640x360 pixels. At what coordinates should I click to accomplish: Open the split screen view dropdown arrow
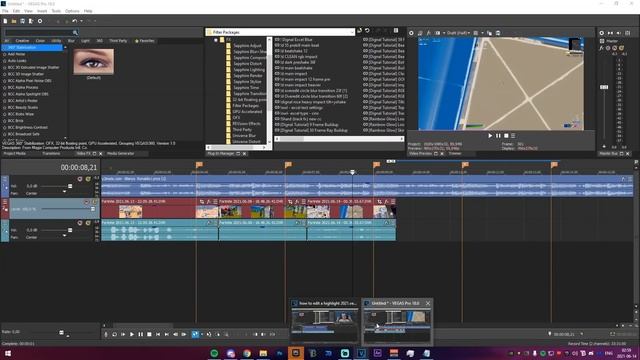(x=444, y=33)
